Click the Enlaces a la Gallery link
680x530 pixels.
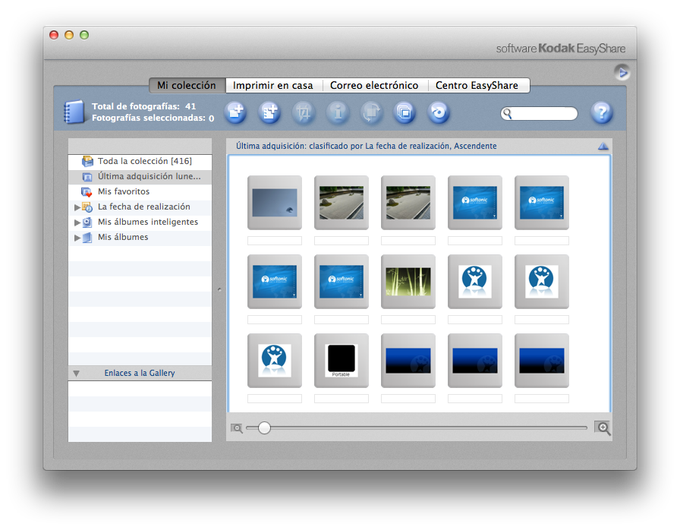click(x=140, y=373)
